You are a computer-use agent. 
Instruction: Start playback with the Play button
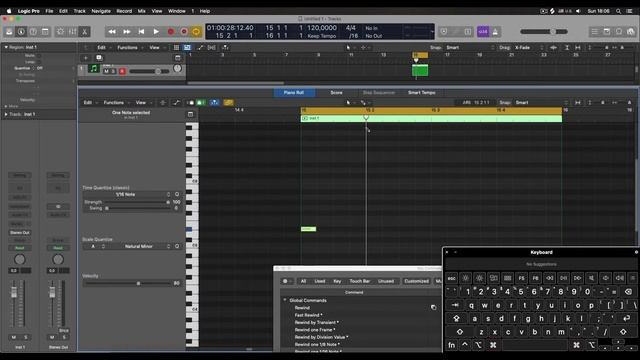click(156, 31)
